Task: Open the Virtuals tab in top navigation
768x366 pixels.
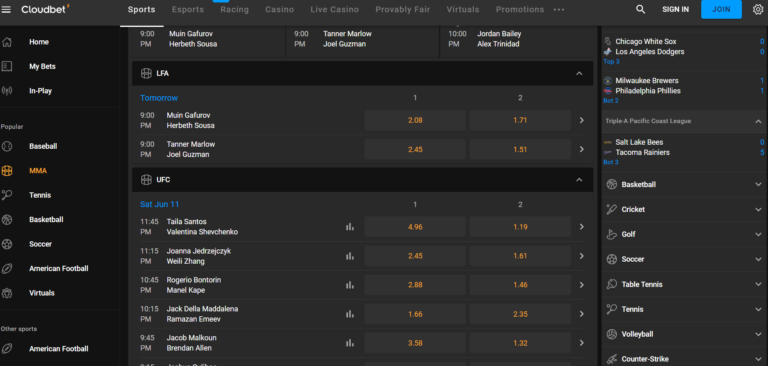Action: tap(463, 10)
